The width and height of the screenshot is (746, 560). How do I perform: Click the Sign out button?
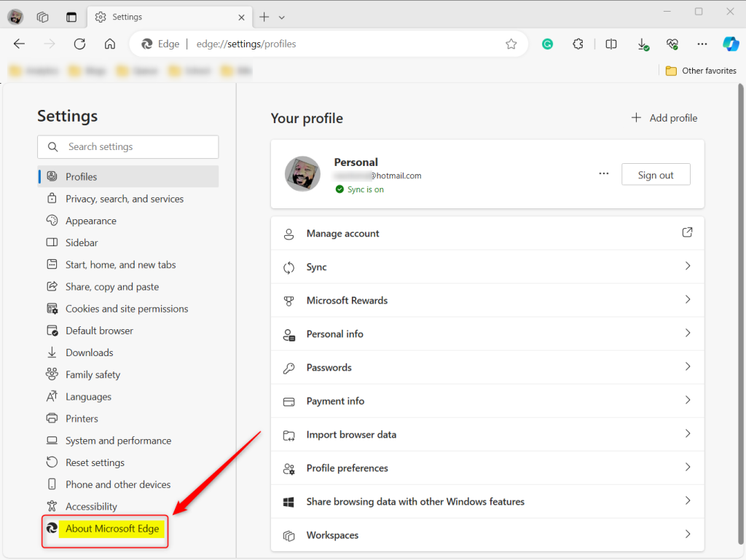click(x=656, y=175)
